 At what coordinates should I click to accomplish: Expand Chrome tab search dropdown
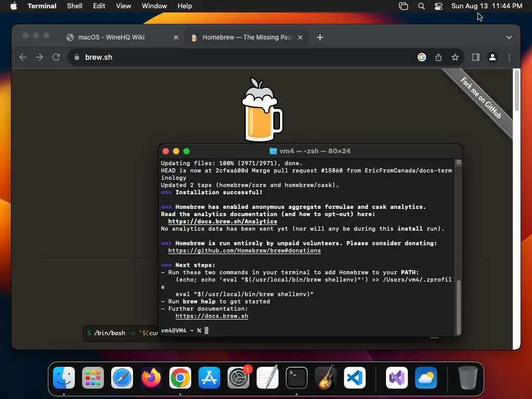pyautogui.click(x=509, y=37)
